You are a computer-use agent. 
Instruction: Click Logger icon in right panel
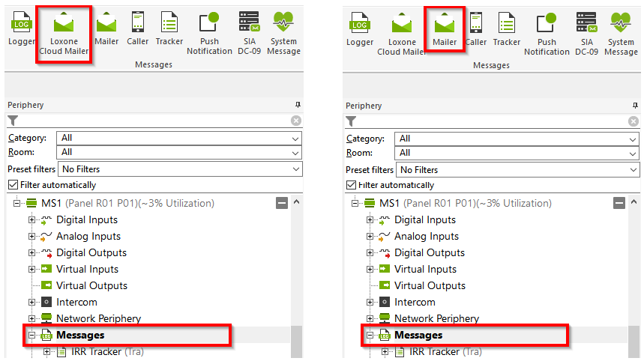click(360, 28)
